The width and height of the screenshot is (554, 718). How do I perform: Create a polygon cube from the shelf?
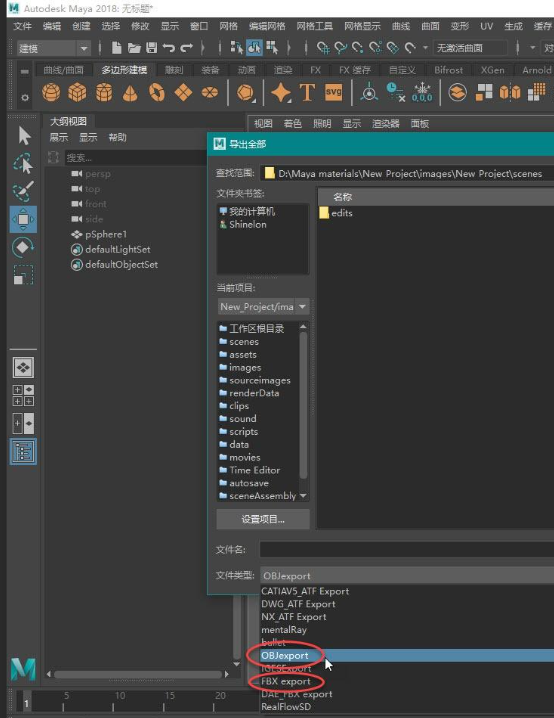click(77, 92)
